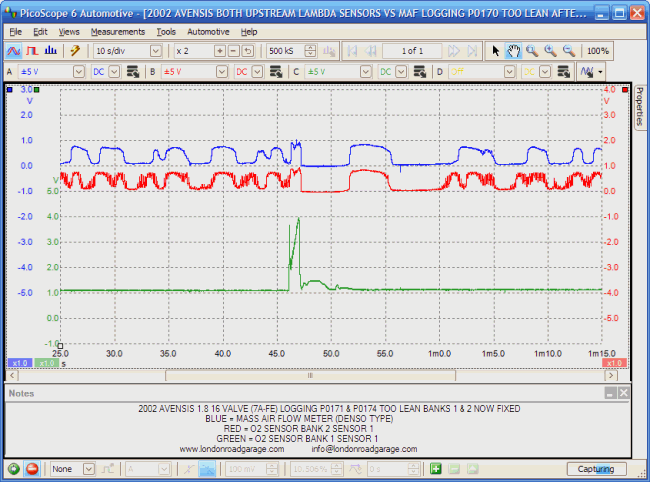650x482 pixels.
Task: Click the 500 kS samples stepper
Action: point(310,50)
